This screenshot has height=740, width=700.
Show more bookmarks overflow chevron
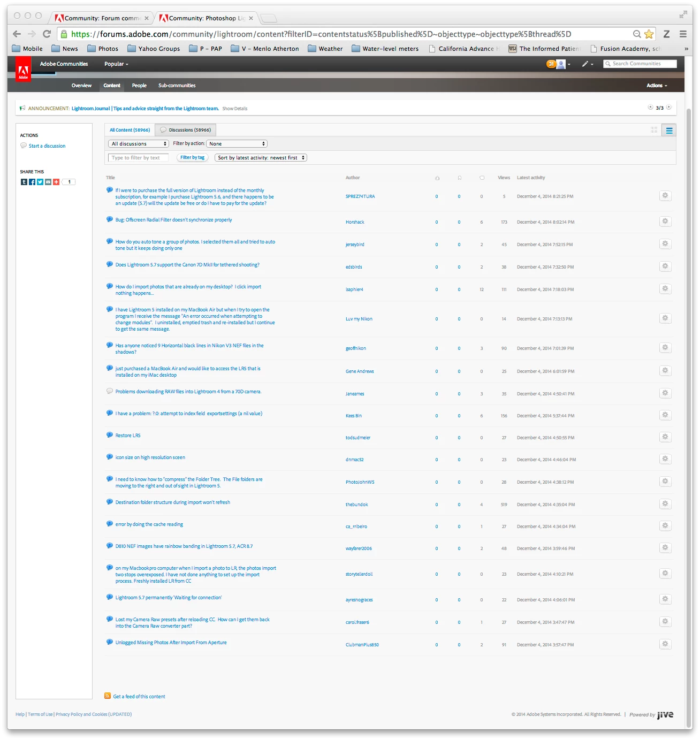point(686,49)
